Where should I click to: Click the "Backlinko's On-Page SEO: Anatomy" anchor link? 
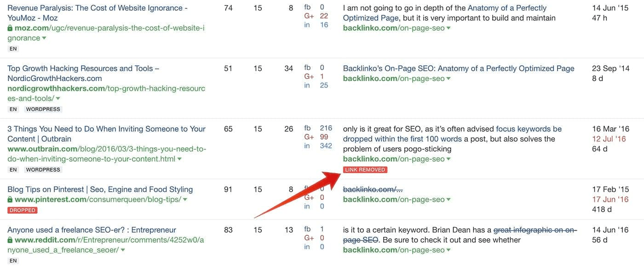click(x=459, y=69)
